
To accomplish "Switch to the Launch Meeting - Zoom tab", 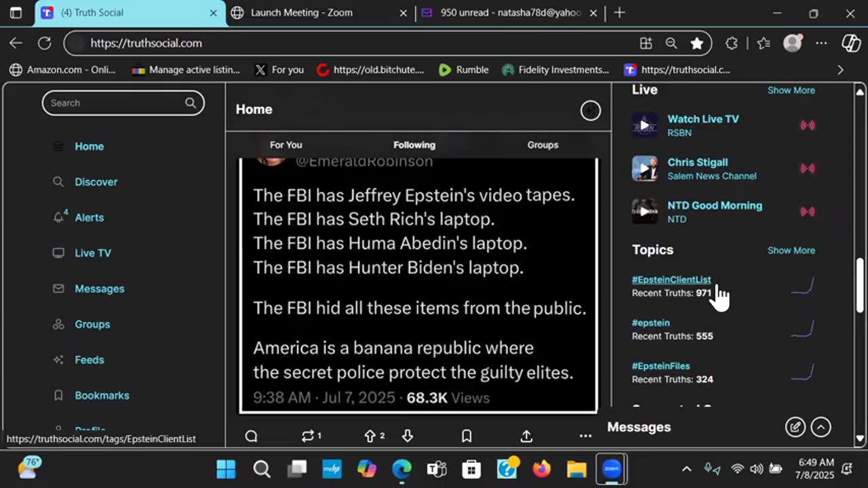I will coord(319,13).
